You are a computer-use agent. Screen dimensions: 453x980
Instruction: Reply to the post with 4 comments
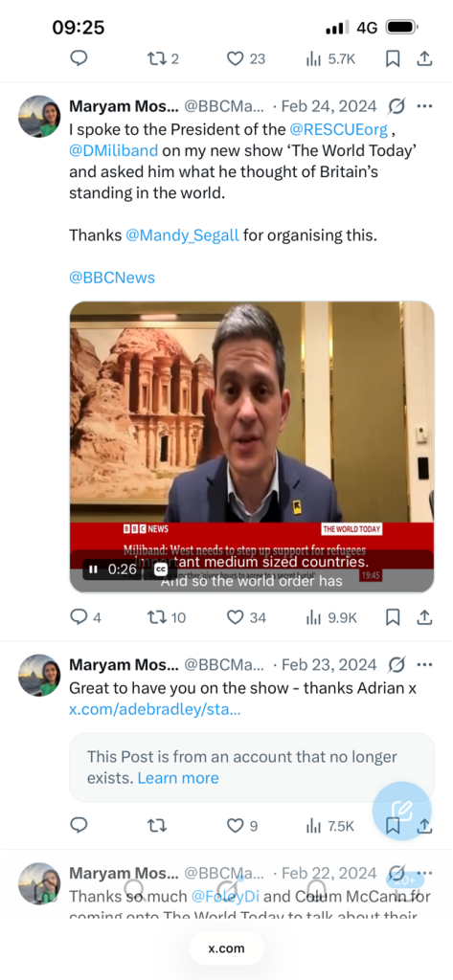pyautogui.click(x=86, y=617)
